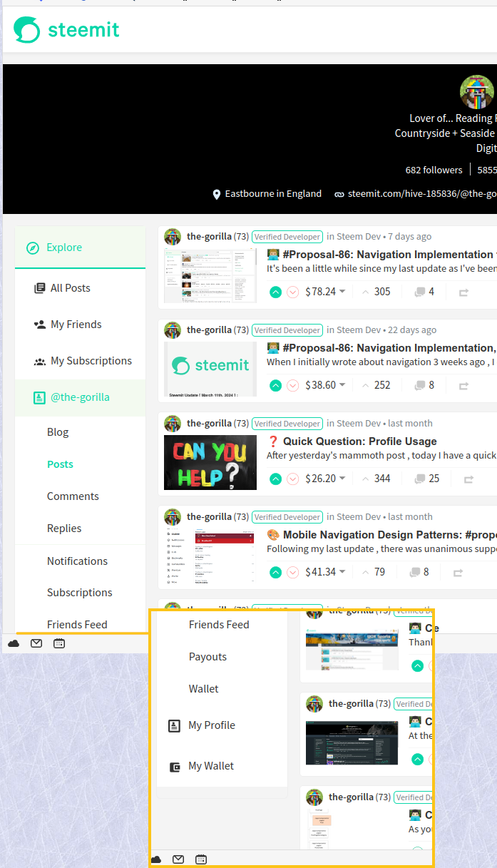Open the Blog sidebar entry
The height and width of the screenshot is (868, 497).
pyautogui.click(x=58, y=432)
